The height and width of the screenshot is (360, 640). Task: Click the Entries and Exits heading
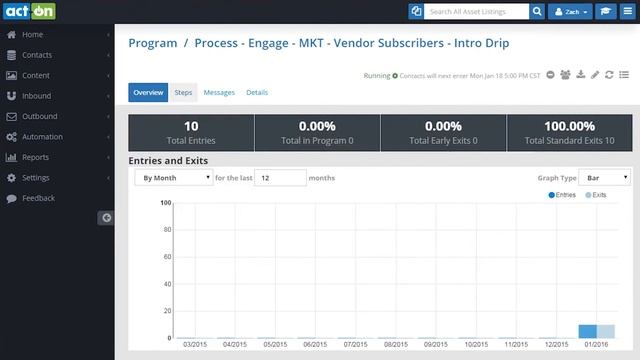tap(168, 161)
